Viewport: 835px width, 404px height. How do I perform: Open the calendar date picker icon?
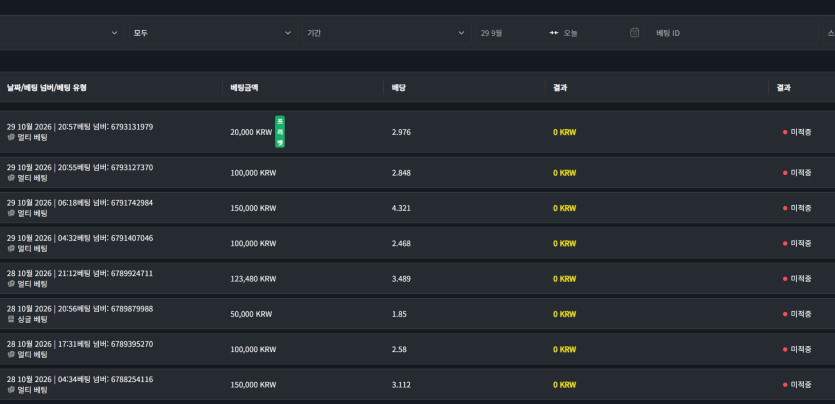(x=634, y=32)
